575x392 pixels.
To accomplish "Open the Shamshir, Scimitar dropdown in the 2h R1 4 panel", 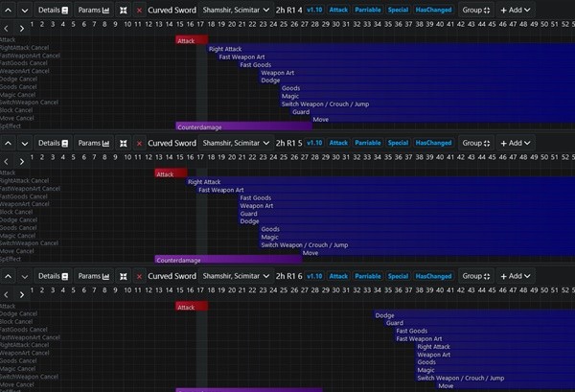I will (233, 9).
